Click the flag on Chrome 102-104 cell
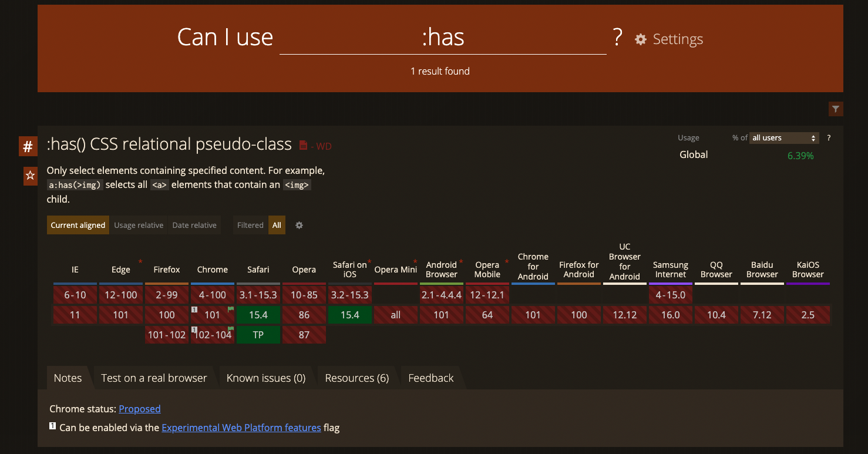This screenshot has width=868, height=454. tap(231, 329)
